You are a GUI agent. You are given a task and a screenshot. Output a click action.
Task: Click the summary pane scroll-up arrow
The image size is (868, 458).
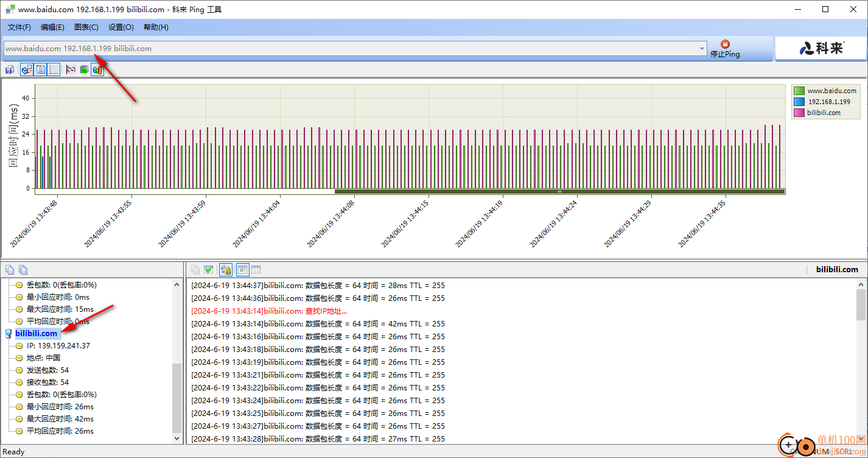point(177,284)
